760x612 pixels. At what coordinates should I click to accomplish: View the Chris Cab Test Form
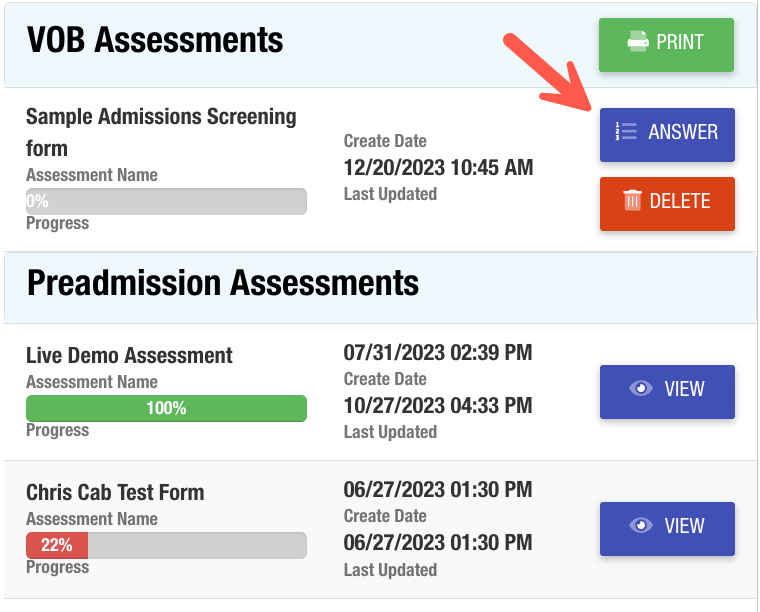click(667, 528)
